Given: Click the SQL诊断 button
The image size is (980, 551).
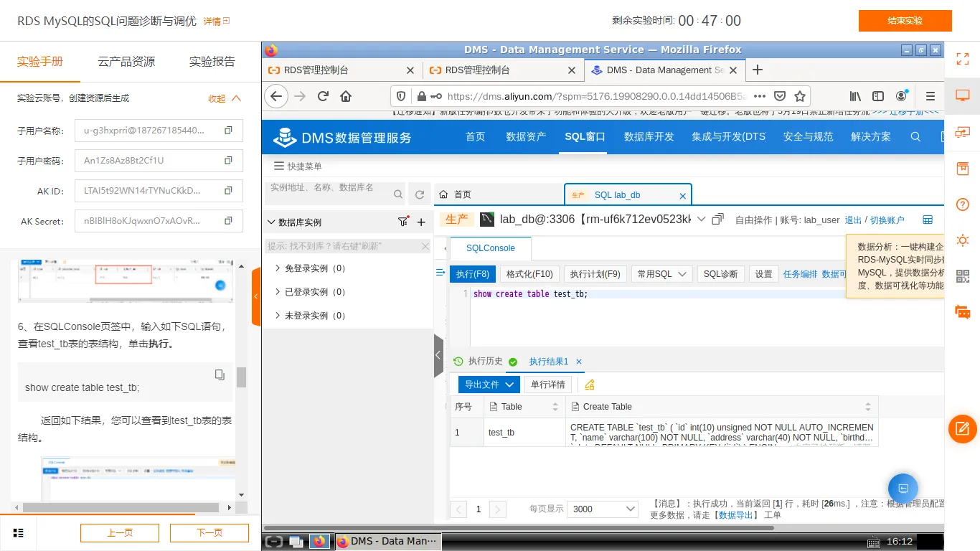Looking at the screenshot, I should click(x=720, y=274).
